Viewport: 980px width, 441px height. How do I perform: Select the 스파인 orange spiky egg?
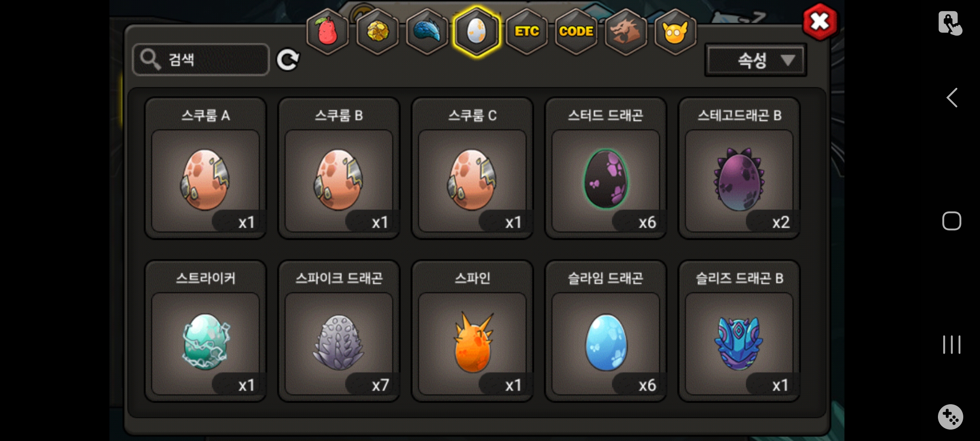tap(472, 331)
